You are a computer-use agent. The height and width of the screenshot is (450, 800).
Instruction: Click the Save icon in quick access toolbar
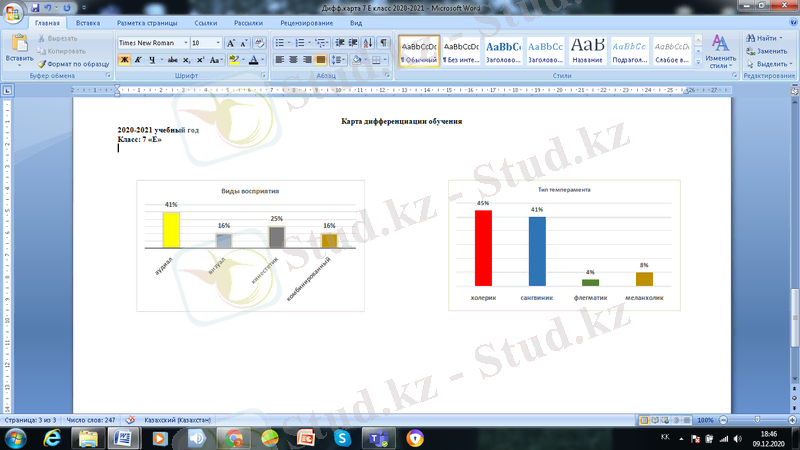pos(34,7)
